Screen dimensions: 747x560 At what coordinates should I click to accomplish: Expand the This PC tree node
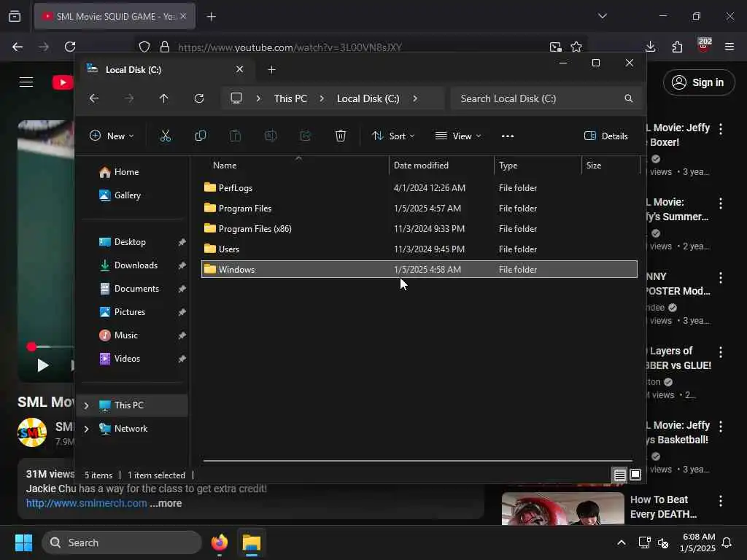point(86,405)
